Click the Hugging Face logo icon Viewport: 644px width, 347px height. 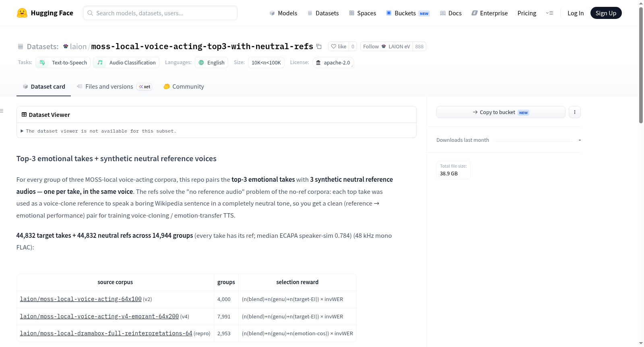pos(22,13)
